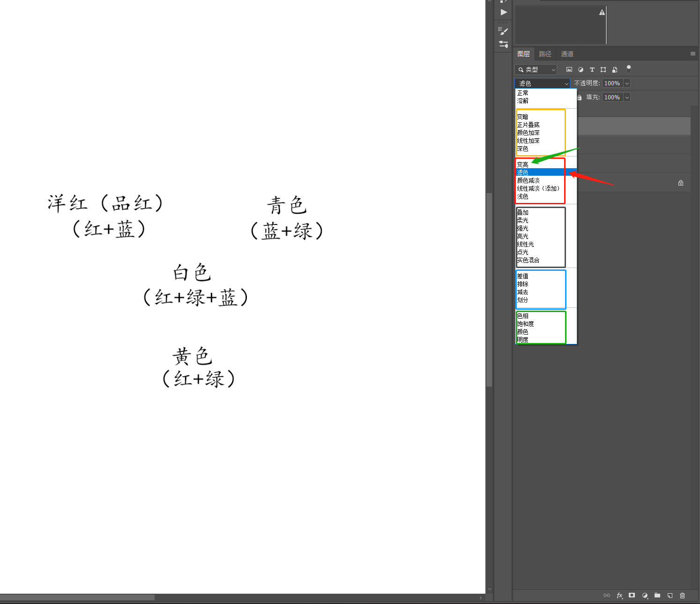The image size is (700, 604).
Task: Delete layer with trash icon
Action: point(683,596)
